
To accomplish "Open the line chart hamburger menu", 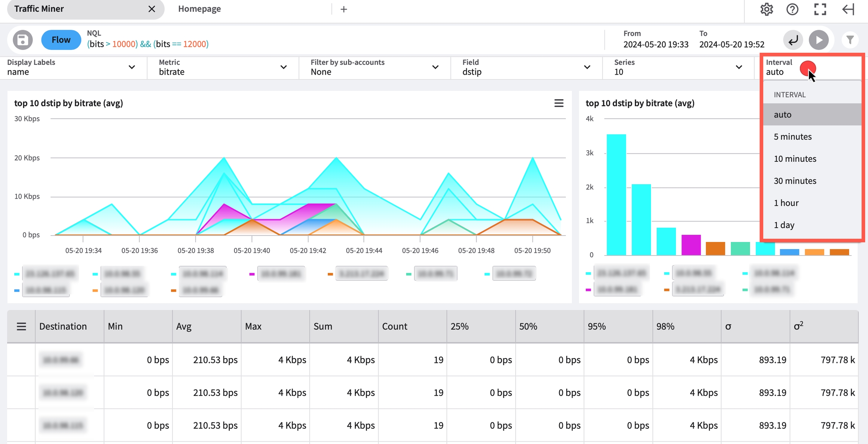I will tap(559, 103).
